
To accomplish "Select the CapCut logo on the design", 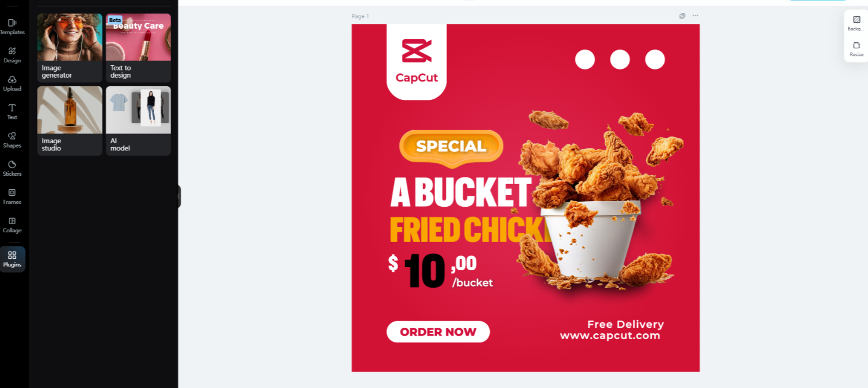I will 417,61.
